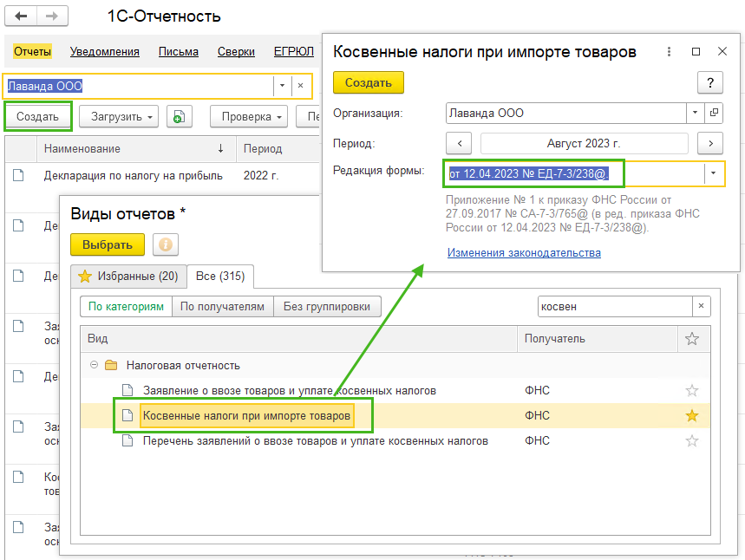745x560 pixels.
Task: Sort by the Наименование column arrow
Action: [x=220, y=148]
